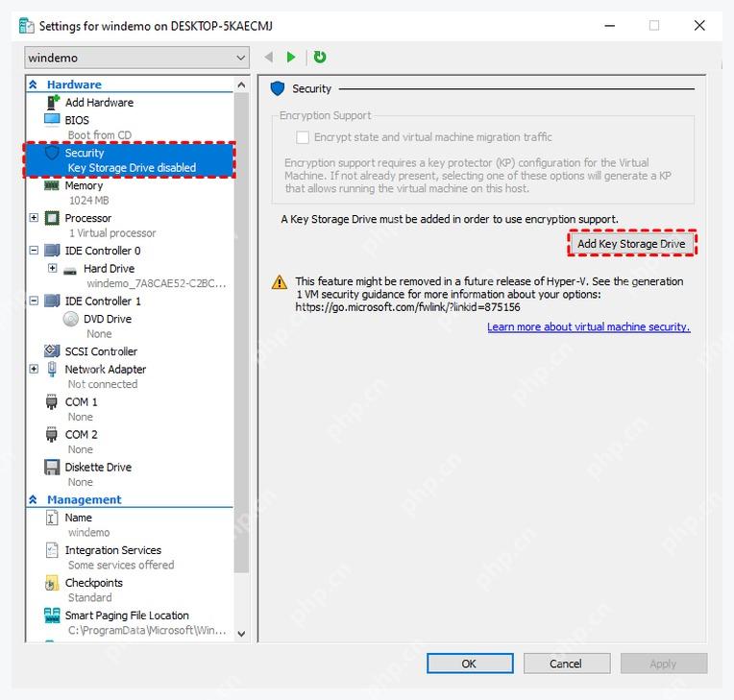Click the Hard Drive icon
Screen dimensions: 734x700
coord(70,271)
